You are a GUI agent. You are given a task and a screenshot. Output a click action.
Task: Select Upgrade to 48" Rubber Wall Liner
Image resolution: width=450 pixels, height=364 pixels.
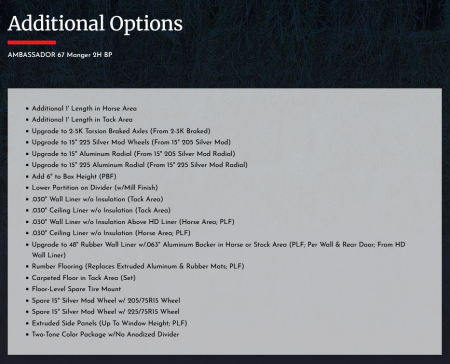(x=219, y=250)
